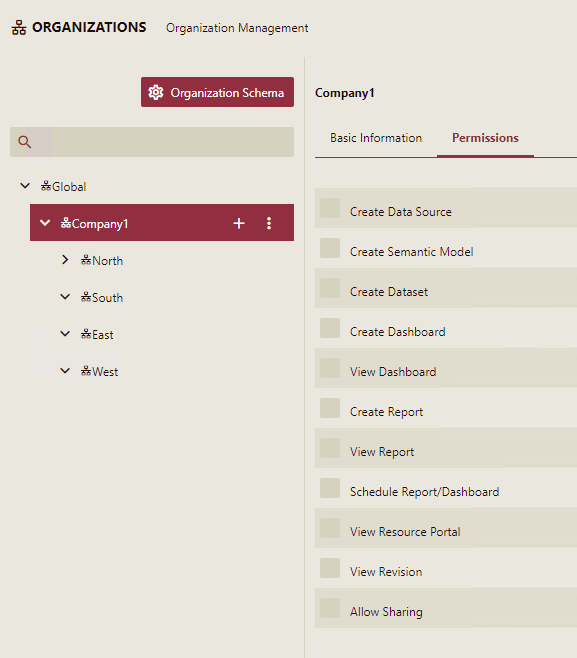Tick the View Dashboard permission checkbox
This screenshot has height=658, width=577.
point(330,368)
